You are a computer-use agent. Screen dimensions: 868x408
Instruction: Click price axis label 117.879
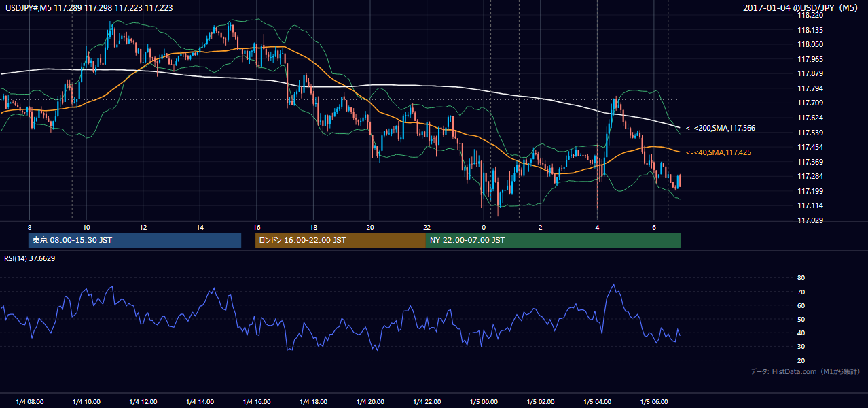click(x=810, y=73)
